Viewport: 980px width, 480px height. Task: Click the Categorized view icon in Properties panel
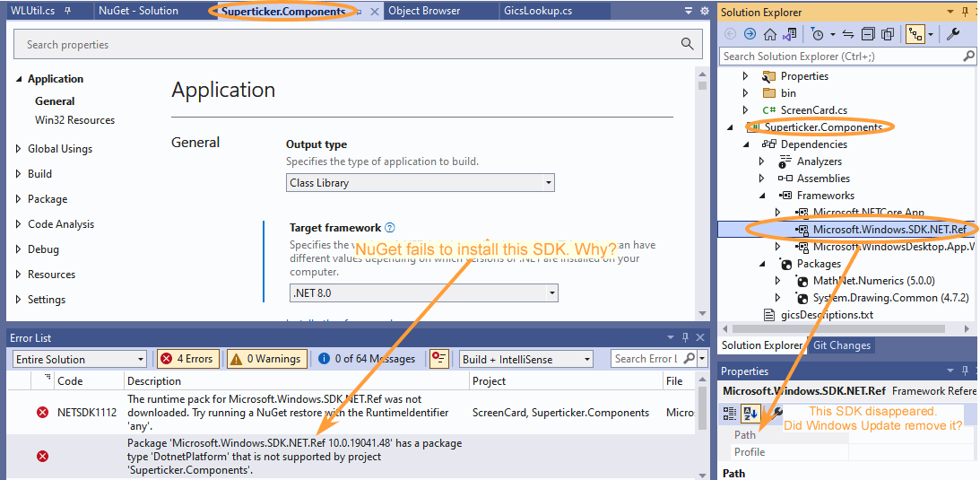(729, 412)
